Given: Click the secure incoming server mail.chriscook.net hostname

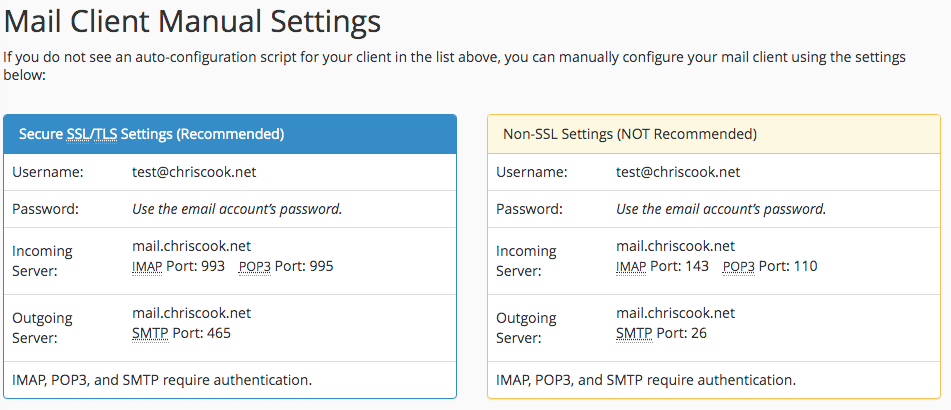Looking at the screenshot, I should click(x=191, y=246).
